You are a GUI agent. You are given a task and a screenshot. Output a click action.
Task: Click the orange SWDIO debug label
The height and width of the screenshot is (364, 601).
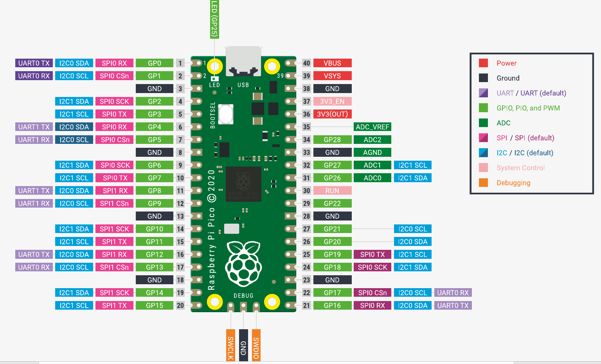click(256, 345)
